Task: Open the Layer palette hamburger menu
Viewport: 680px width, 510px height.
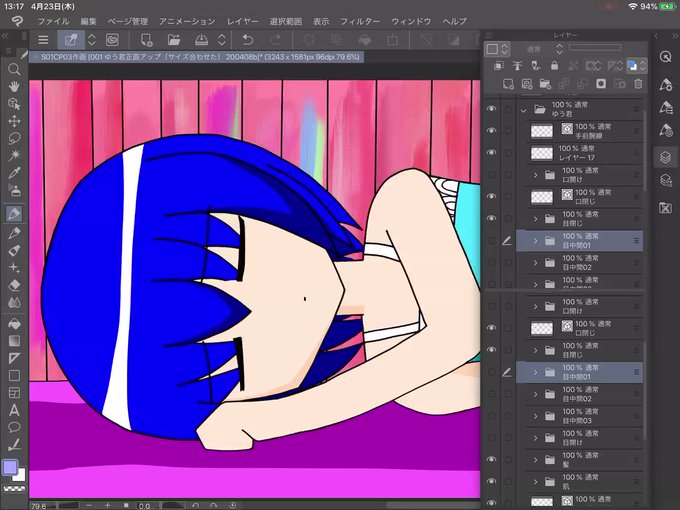Action: (x=488, y=35)
